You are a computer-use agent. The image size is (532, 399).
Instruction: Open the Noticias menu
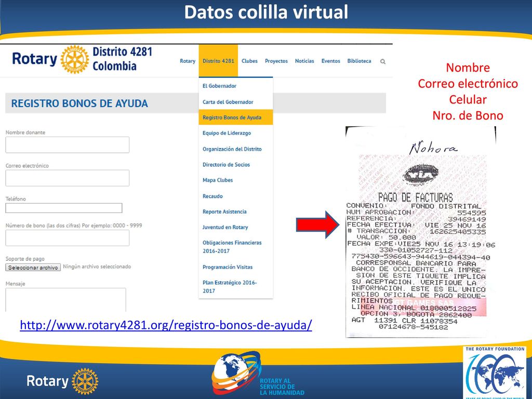coord(304,61)
